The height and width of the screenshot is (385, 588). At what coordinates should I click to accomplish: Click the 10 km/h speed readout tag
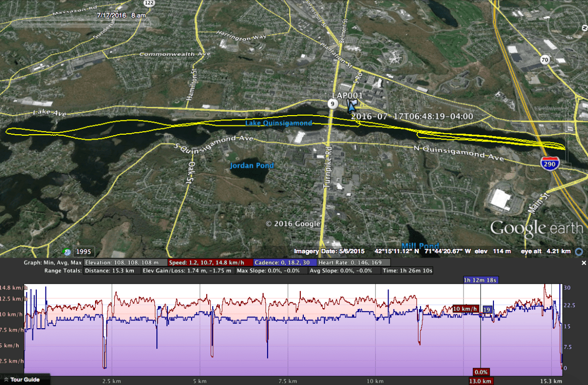pos(465,309)
